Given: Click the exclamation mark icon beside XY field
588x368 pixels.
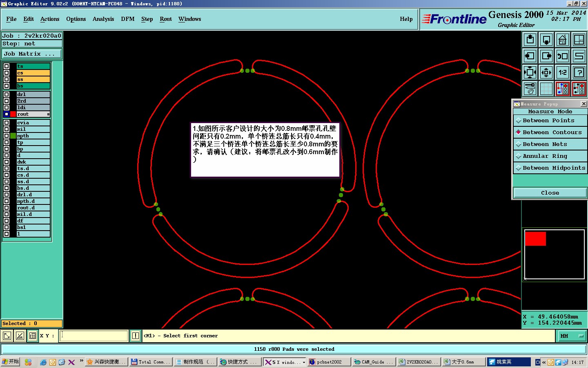Looking at the screenshot, I should tap(136, 336).
